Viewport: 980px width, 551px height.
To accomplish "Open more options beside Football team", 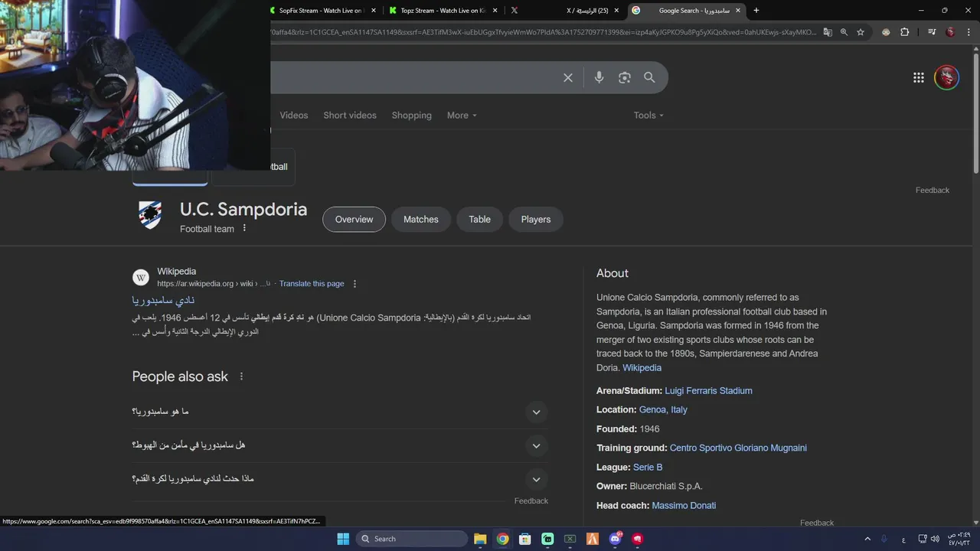I will tap(244, 228).
